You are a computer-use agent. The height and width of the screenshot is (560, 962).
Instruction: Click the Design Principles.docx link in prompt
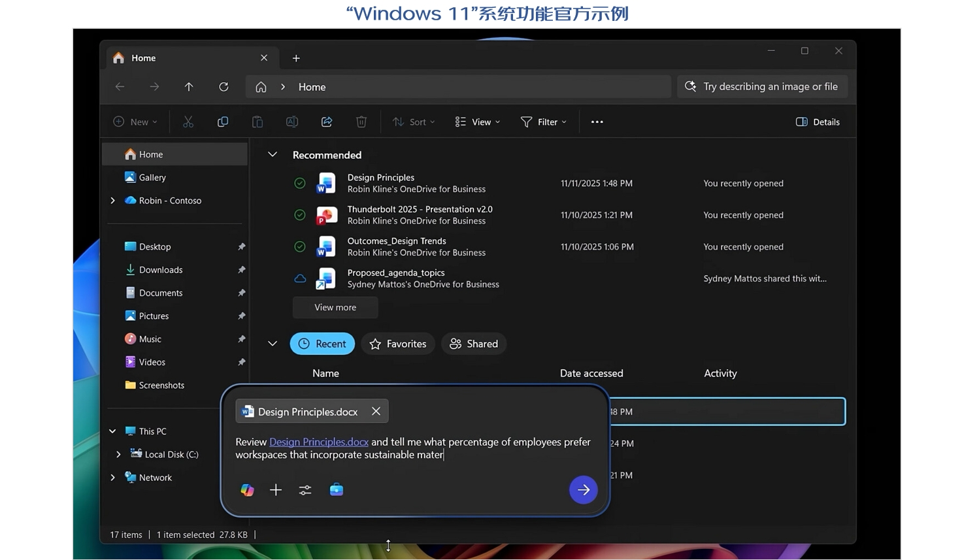coord(319,442)
